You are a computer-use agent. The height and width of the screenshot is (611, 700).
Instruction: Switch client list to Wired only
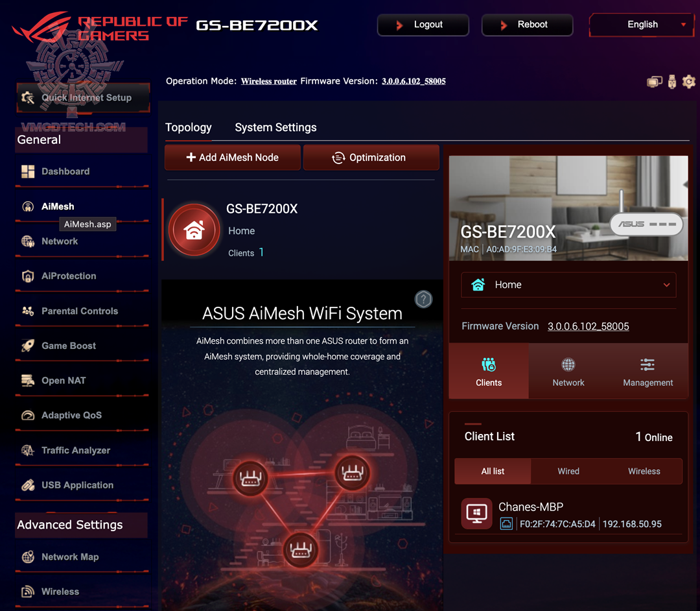(x=568, y=471)
